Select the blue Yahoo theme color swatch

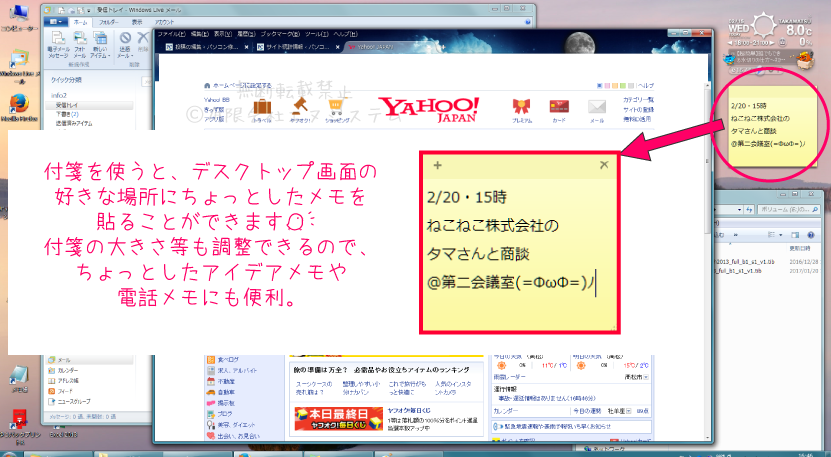pyautogui.click(x=599, y=85)
